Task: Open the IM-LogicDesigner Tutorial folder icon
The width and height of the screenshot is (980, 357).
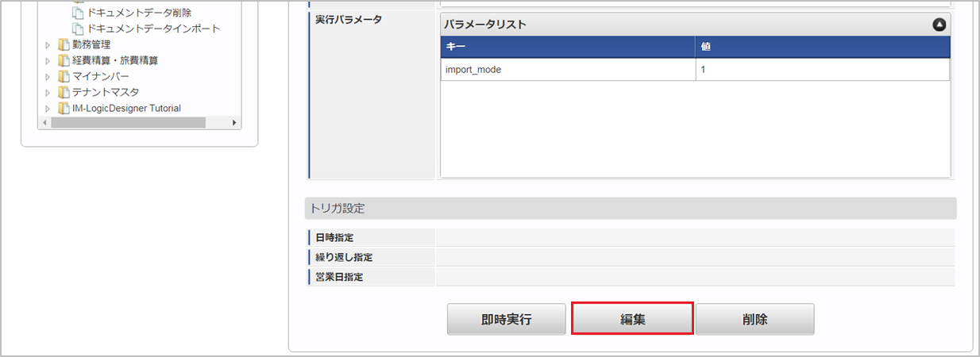Action: click(64, 109)
